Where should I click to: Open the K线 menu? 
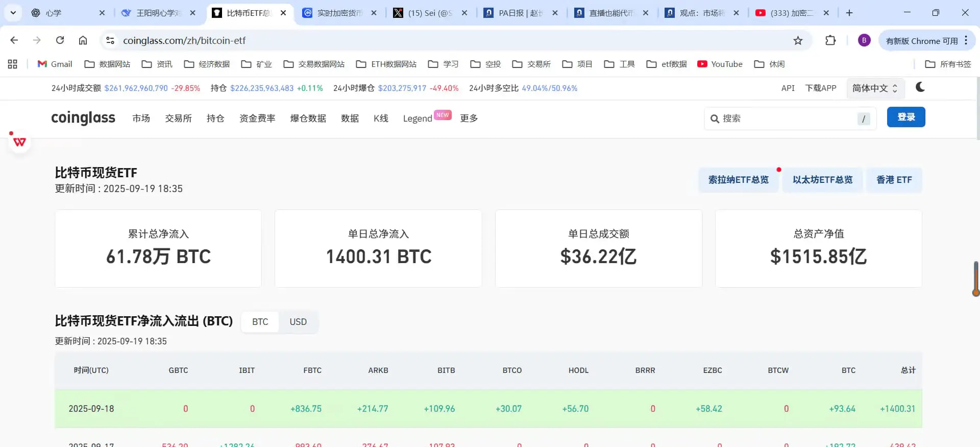381,118
